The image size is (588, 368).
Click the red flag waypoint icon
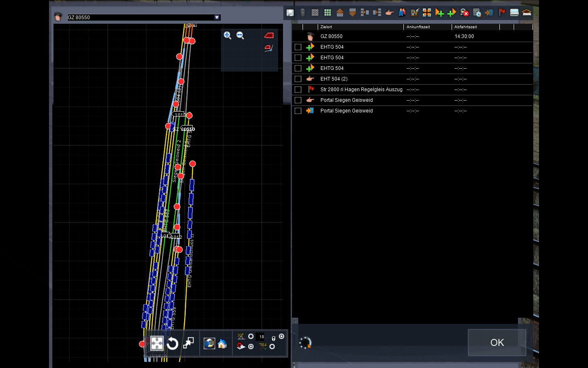pos(502,13)
